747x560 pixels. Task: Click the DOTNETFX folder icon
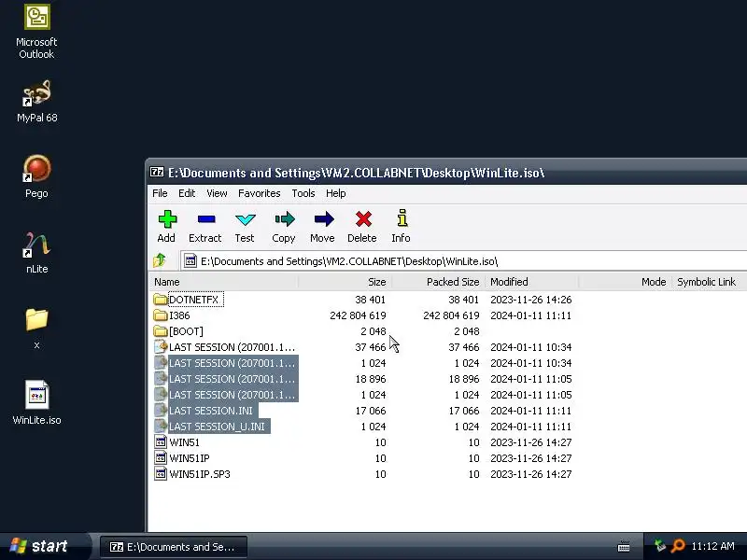[x=161, y=300]
